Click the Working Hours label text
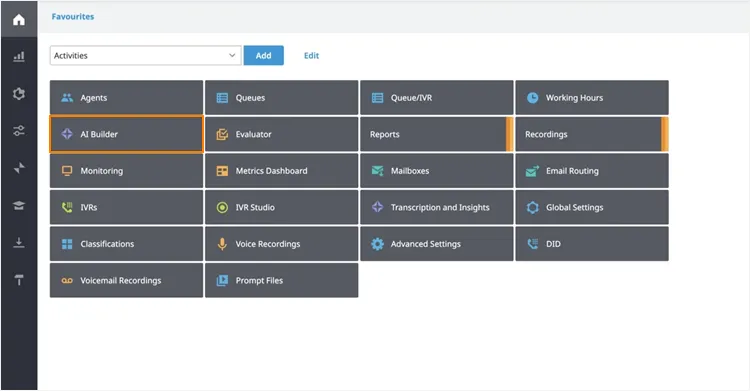Image resolution: width=750 pixels, height=391 pixels. pyautogui.click(x=574, y=98)
